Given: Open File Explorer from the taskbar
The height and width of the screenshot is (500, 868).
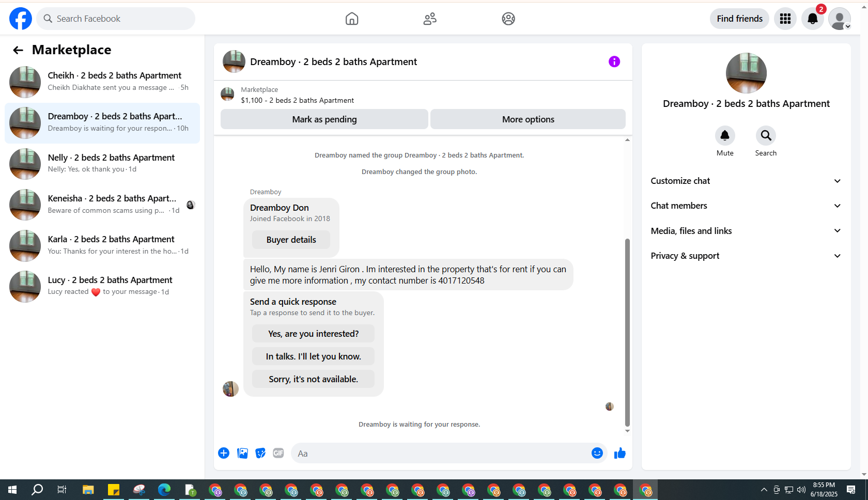Looking at the screenshot, I should (x=88, y=490).
